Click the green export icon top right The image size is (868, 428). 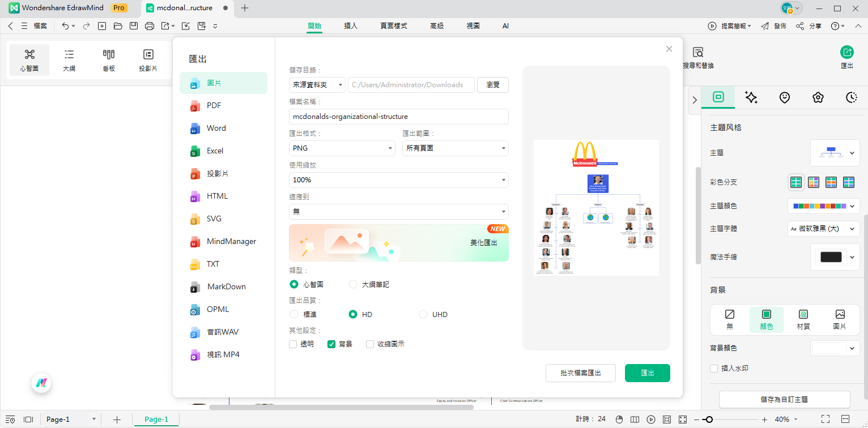[846, 53]
